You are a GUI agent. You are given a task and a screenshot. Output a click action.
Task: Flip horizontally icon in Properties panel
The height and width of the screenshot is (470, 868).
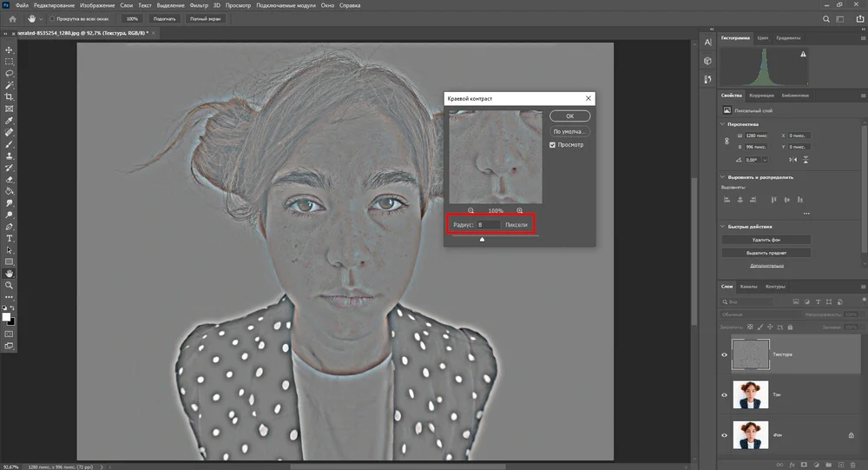point(792,160)
